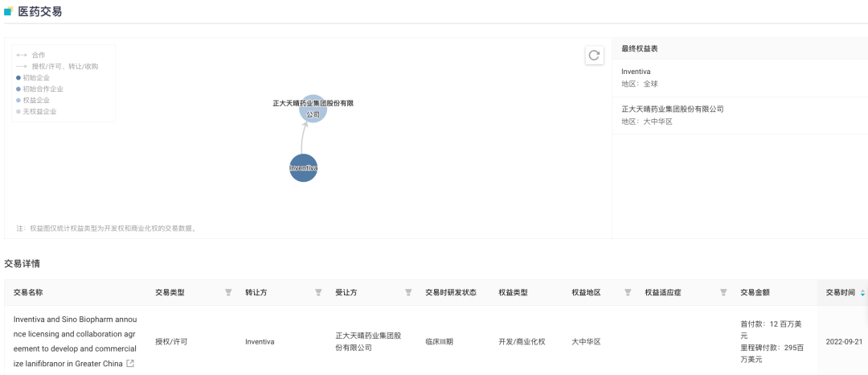Click the 授权/许可、转让/收购 legend item
Screen dimensions: 868x375
[x=58, y=67]
